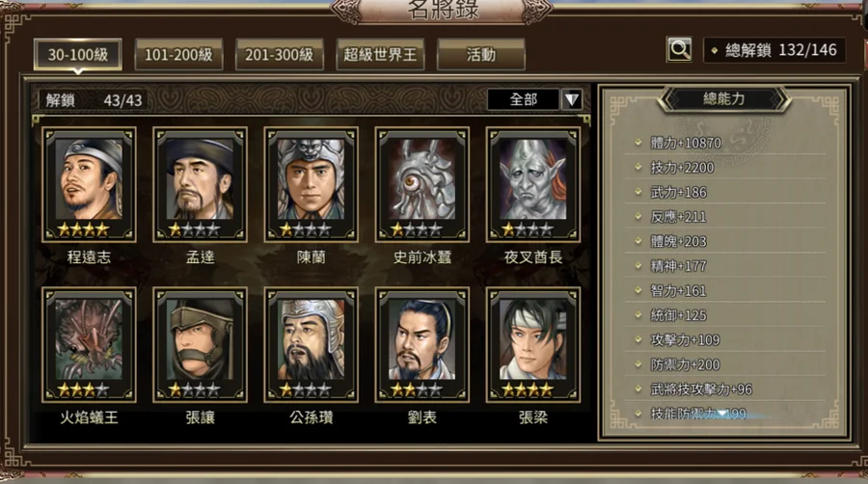Image resolution: width=868 pixels, height=484 pixels.
Task: Switch to the 101-200級 tab
Action: tap(178, 54)
